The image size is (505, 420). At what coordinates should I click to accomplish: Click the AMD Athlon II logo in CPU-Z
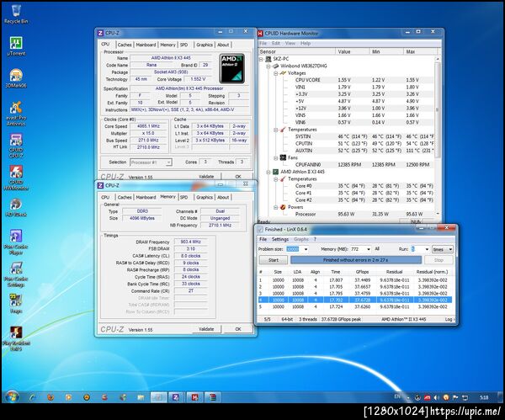pos(232,69)
